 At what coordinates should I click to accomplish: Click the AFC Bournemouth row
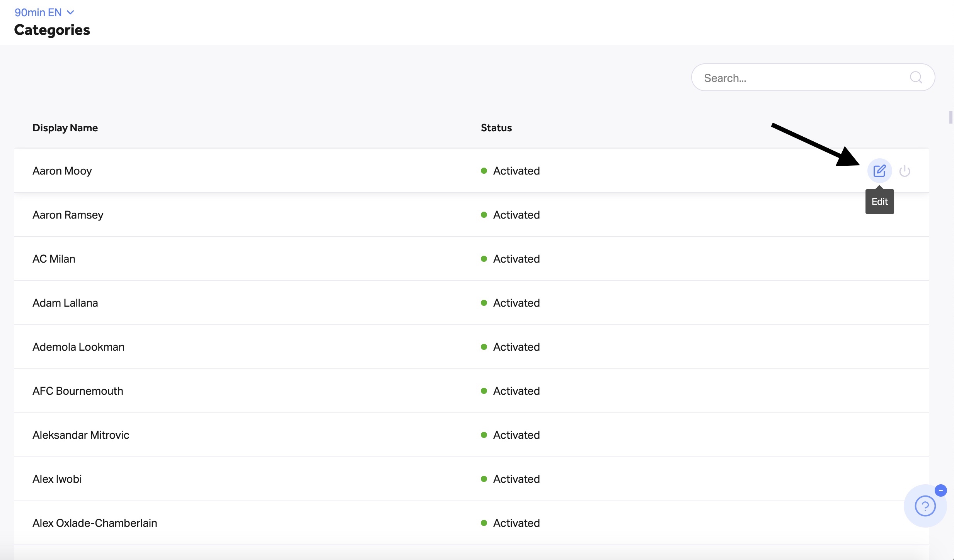click(471, 391)
